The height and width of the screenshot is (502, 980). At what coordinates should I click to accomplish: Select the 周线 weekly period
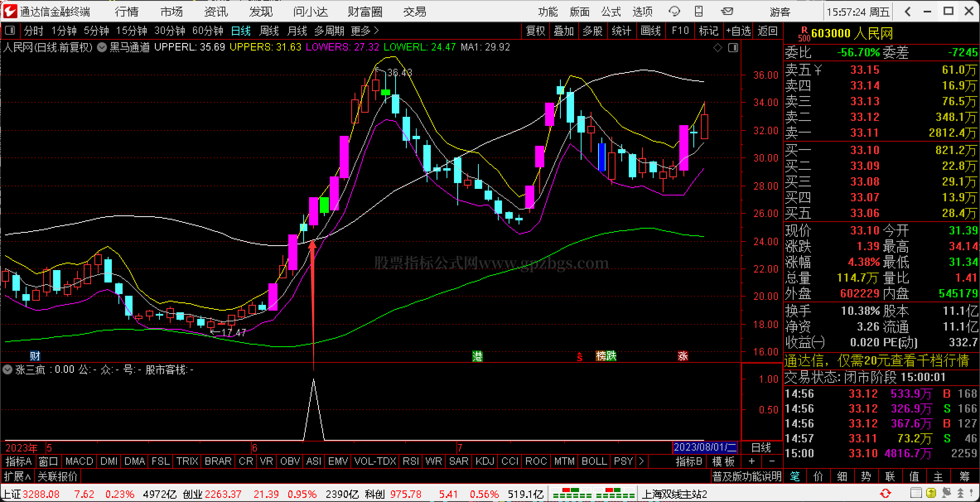(x=269, y=31)
